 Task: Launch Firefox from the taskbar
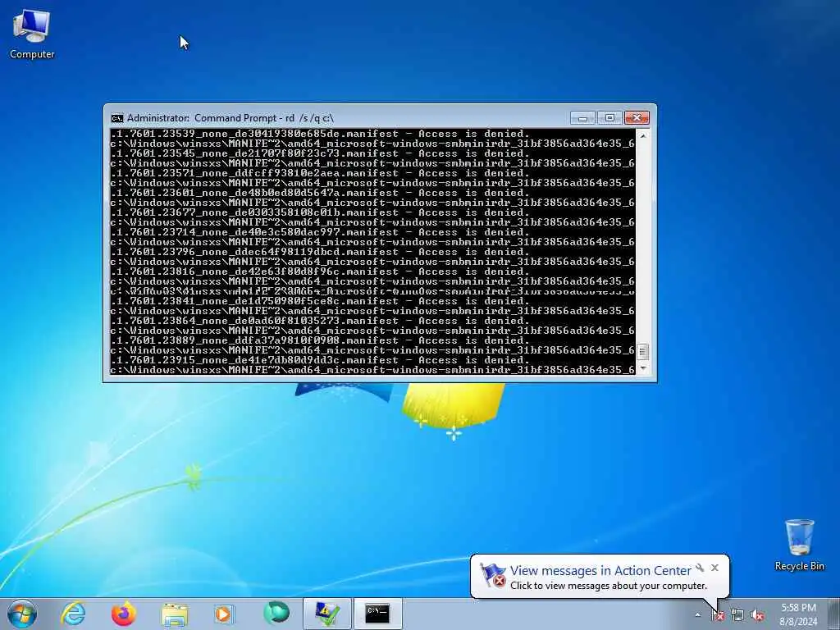coord(124,614)
